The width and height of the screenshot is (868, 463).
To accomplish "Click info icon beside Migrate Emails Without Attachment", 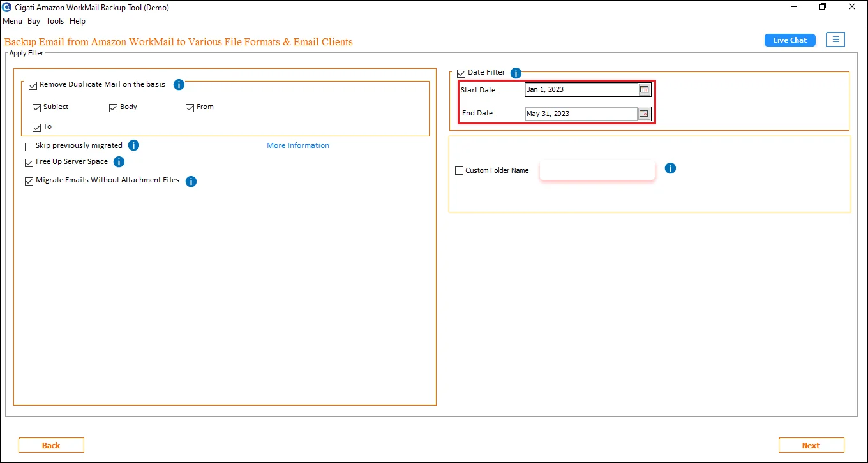I will [191, 182].
